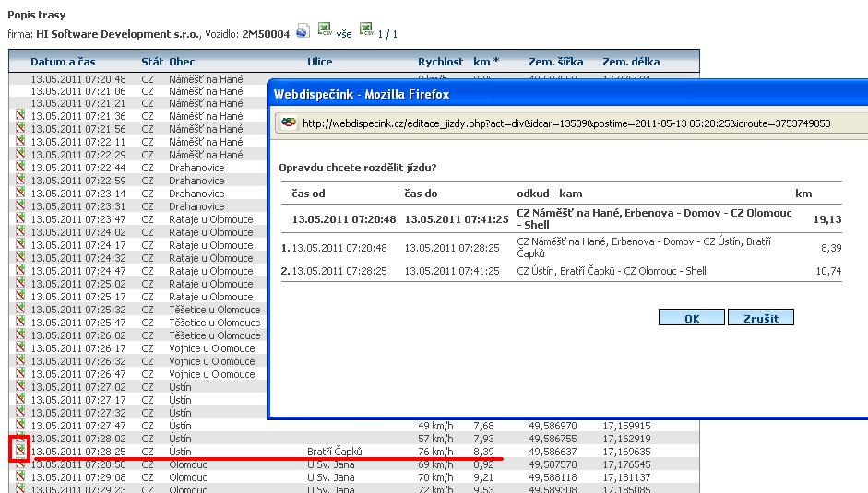Click the 'Datum a čas' column header
Viewport: 868px width, 493px height.
point(63,62)
